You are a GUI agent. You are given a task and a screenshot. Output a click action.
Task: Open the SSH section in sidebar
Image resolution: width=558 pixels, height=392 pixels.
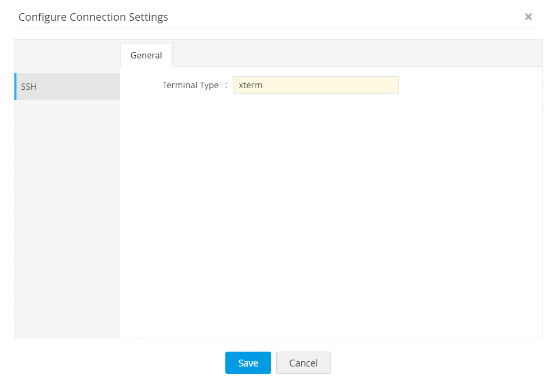click(67, 87)
